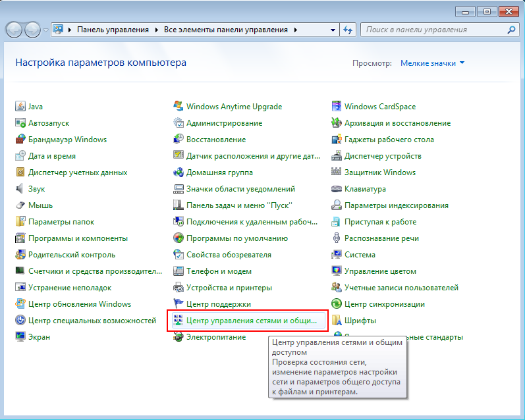Click the Дата и время clock icon

pyautogui.click(x=20, y=155)
